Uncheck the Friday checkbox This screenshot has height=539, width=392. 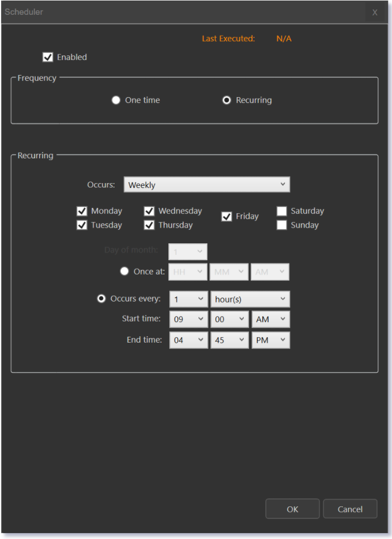pyautogui.click(x=227, y=216)
